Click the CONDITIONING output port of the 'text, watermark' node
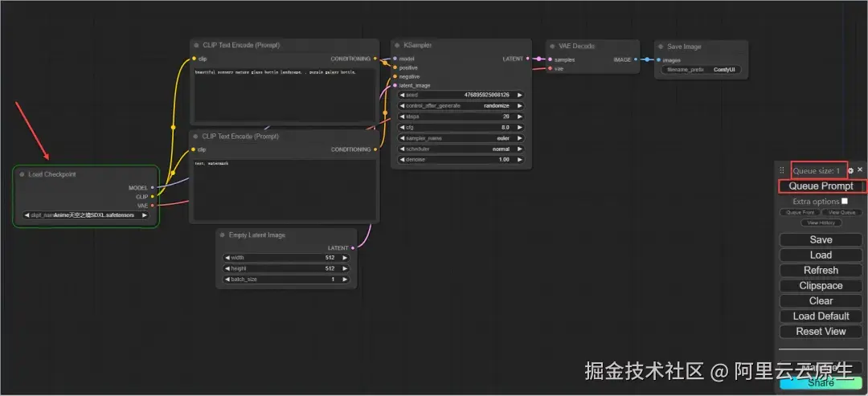This screenshot has width=868, height=396. click(375, 149)
